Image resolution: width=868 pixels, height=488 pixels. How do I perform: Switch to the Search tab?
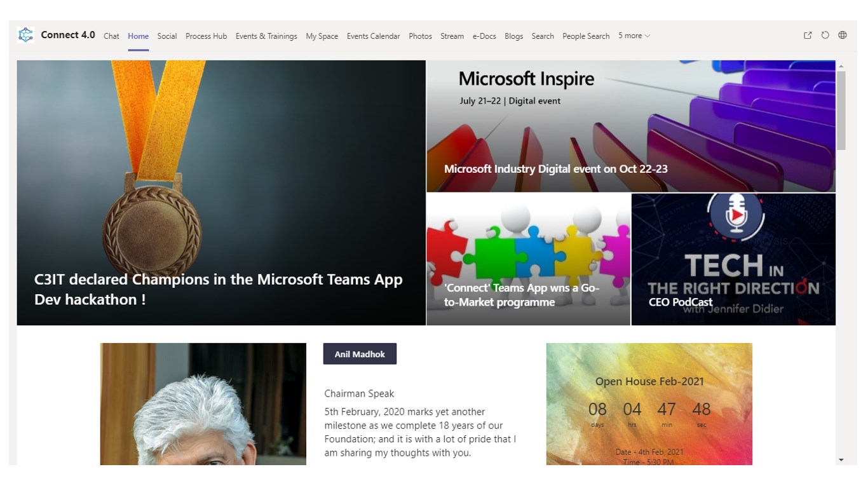pyautogui.click(x=543, y=36)
